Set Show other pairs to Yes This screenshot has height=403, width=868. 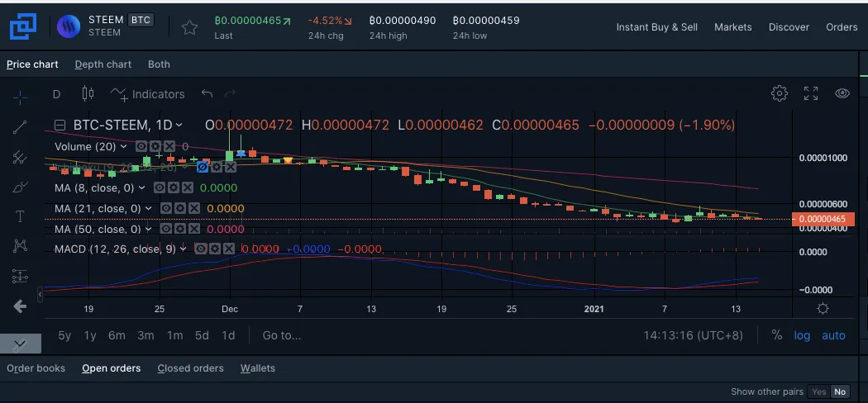point(818,391)
